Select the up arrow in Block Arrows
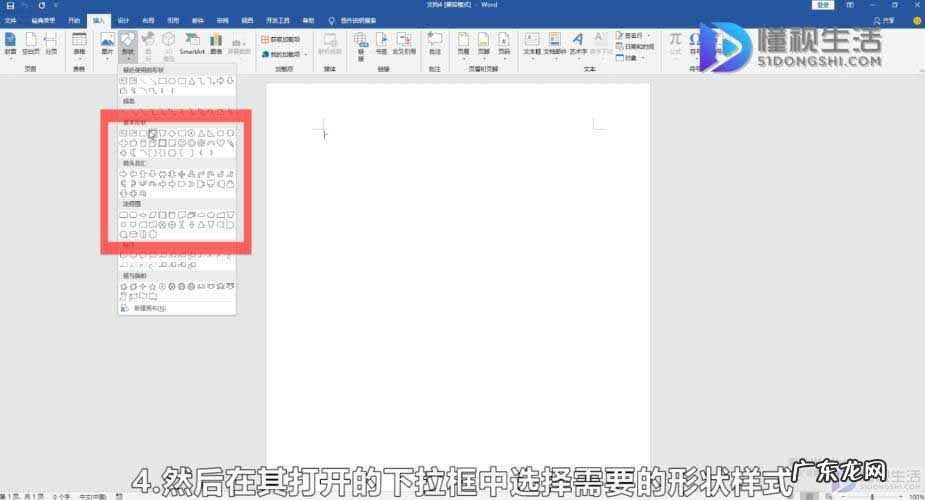This screenshot has height=500, width=925. pos(143,174)
